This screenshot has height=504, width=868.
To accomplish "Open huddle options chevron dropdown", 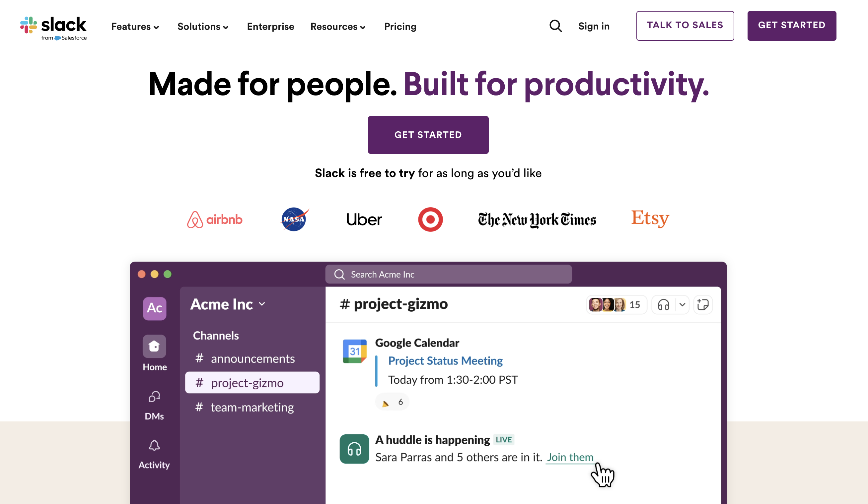I will click(x=682, y=305).
